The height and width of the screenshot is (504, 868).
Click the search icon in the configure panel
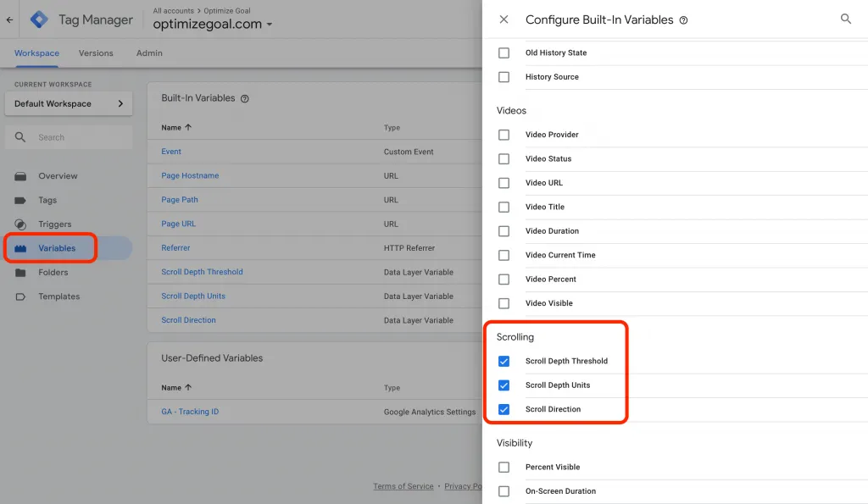tap(846, 19)
